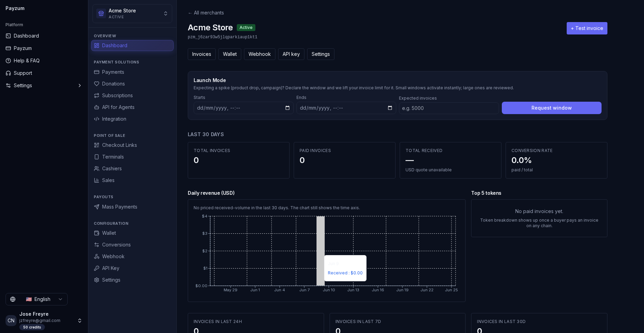Image resolution: width=644 pixels, height=333 pixels.
Task: Click the Payments card icon
Action: [97, 72]
